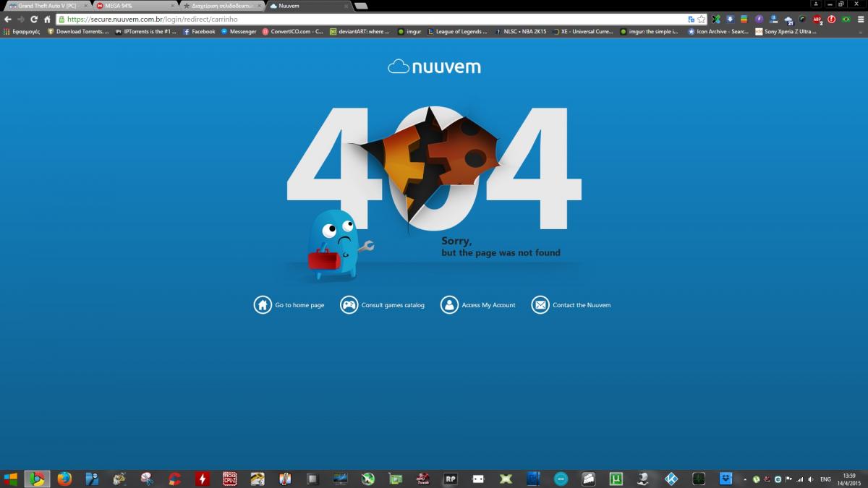Click the volume speaker tray icon

coord(810,479)
